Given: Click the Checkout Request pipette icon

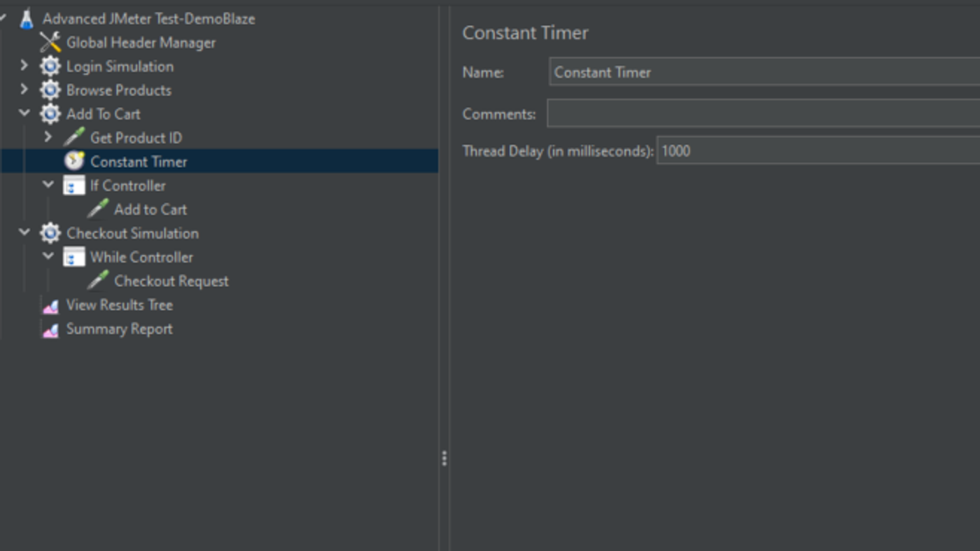Looking at the screenshot, I should (98, 281).
